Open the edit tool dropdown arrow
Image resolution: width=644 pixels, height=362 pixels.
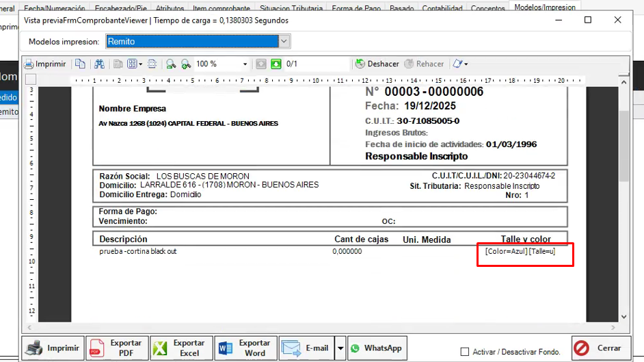tap(466, 64)
